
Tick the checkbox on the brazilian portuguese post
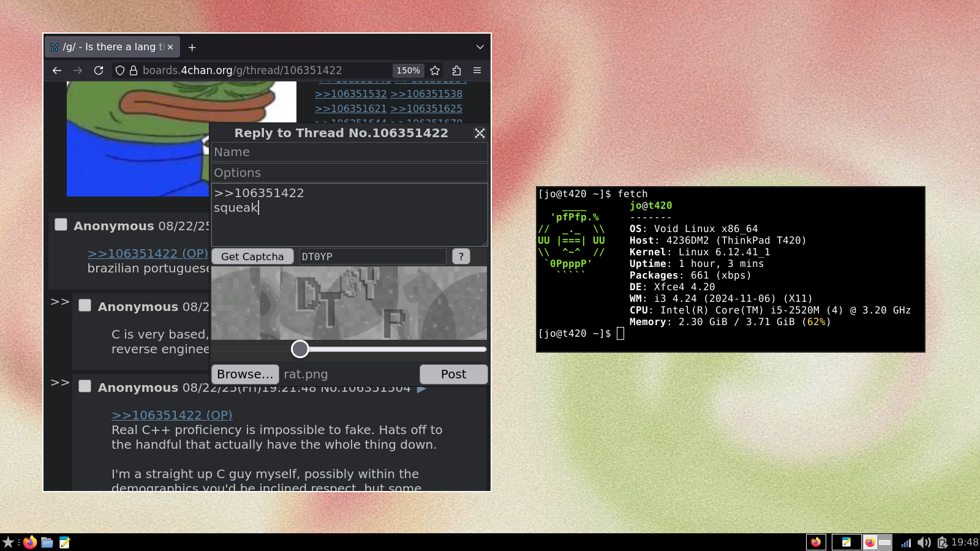(61, 225)
